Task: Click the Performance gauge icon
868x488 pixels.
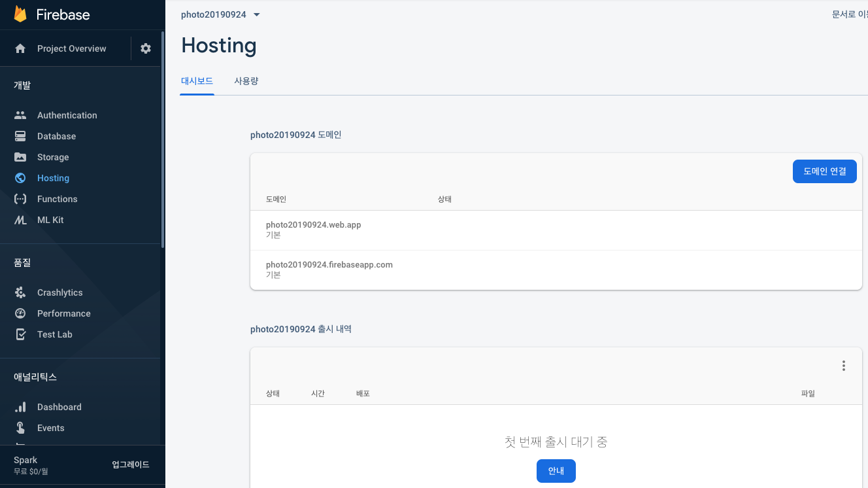Action: [20, 313]
